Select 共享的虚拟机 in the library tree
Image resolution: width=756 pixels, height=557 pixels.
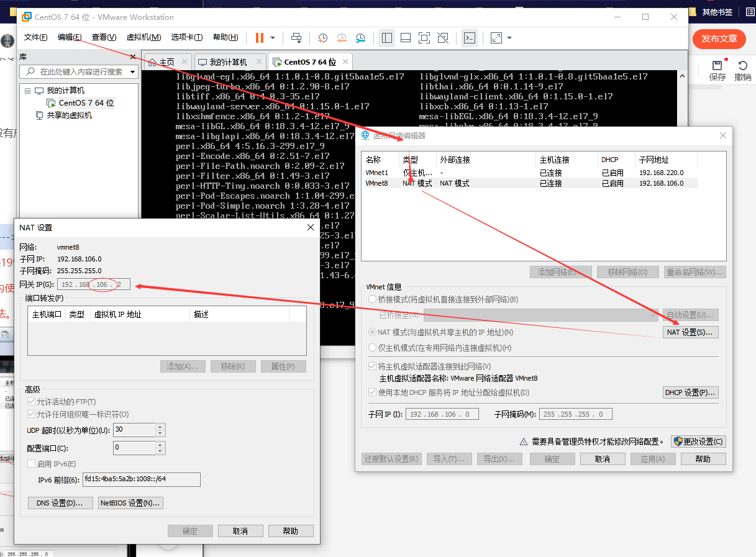(69, 115)
